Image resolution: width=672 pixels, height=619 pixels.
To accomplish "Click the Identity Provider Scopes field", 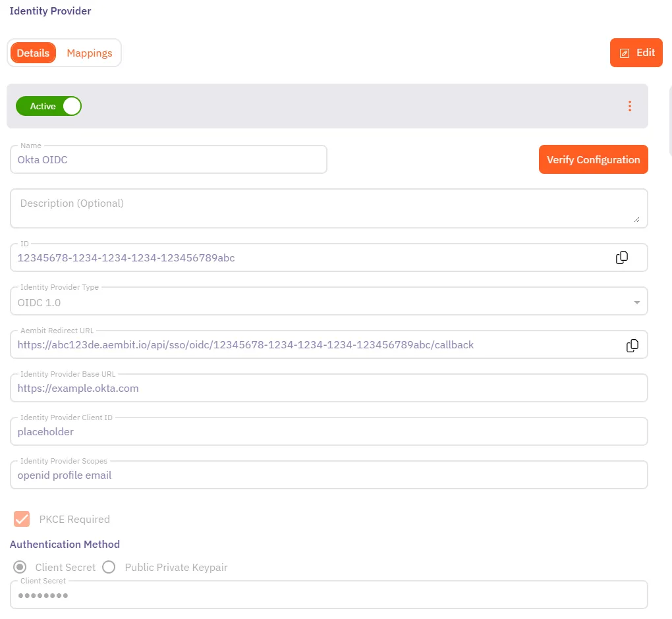I will [329, 475].
